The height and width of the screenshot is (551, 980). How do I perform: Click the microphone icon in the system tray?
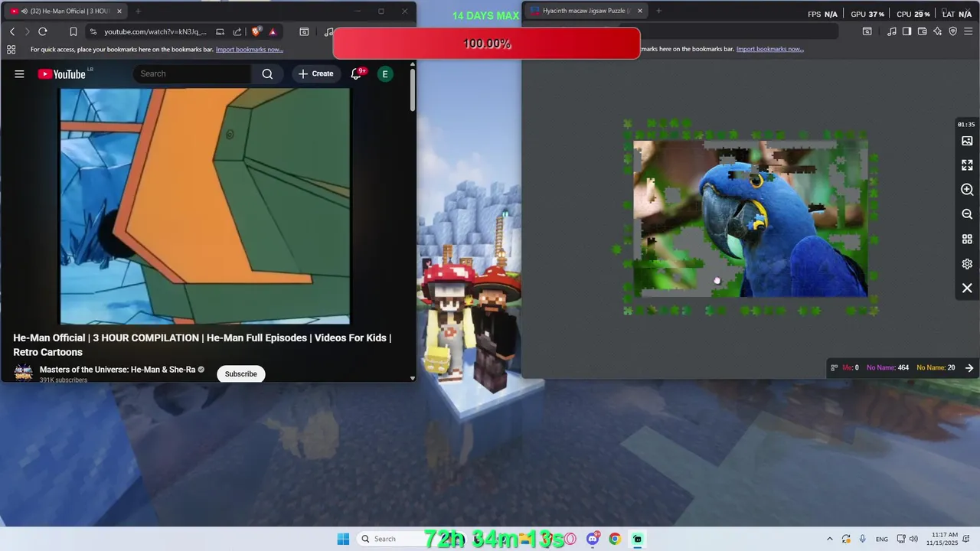click(x=863, y=539)
